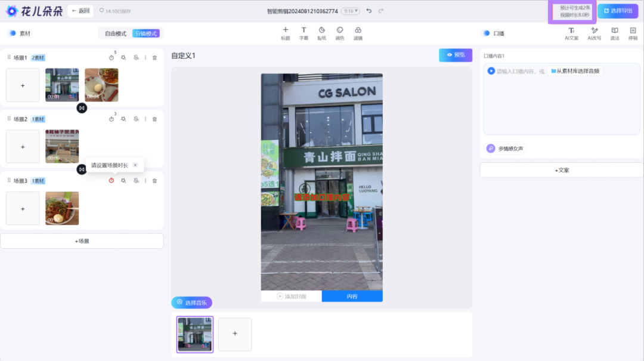
Task: Click 从素材库选择音频 link
Action: 575,71
